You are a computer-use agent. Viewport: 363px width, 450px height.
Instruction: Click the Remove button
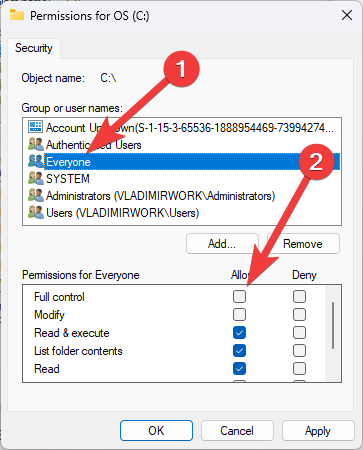click(x=303, y=244)
